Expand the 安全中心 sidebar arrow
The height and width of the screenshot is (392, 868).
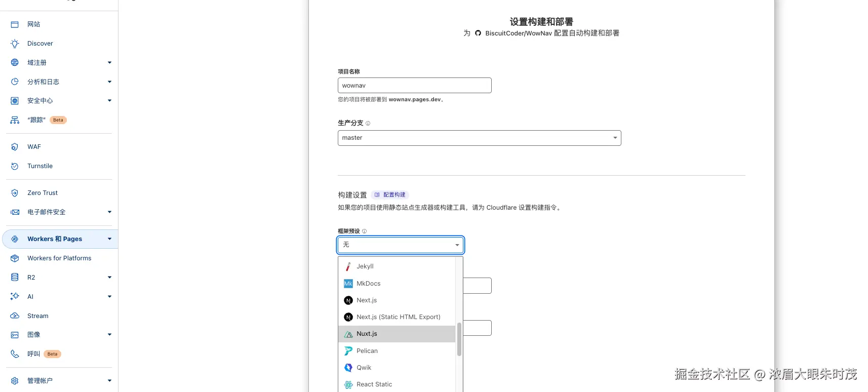[109, 101]
